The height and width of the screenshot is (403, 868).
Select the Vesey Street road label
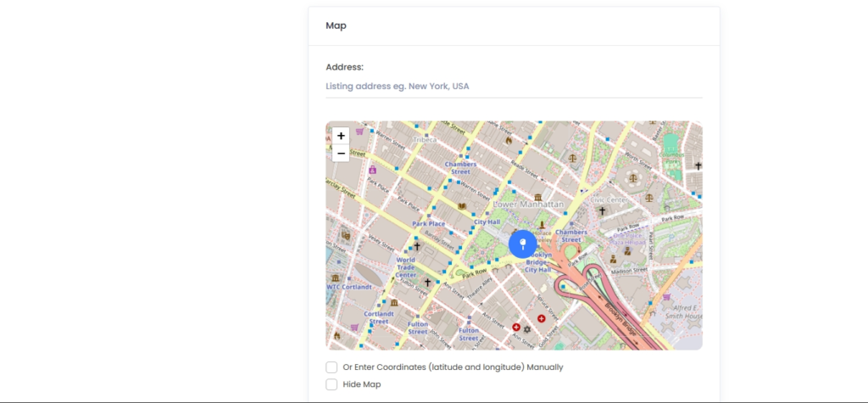pyautogui.click(x=381, y=243)
